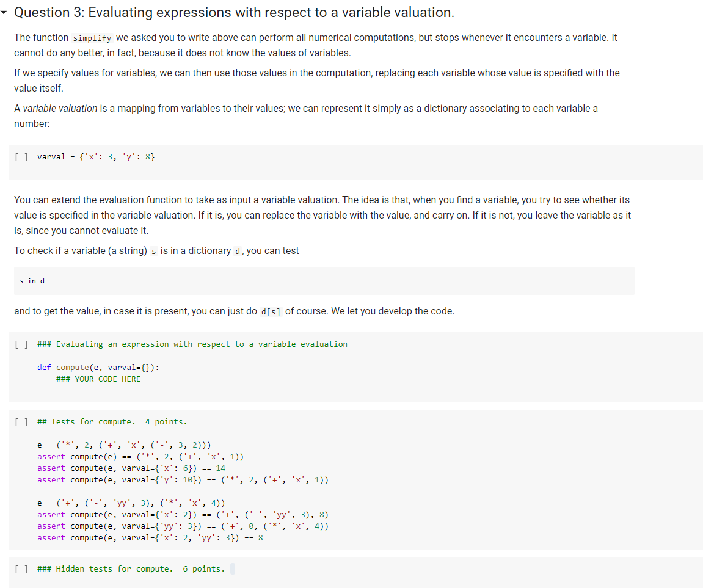
Task: Click inside the varval code line
Action: pos(96,157)
